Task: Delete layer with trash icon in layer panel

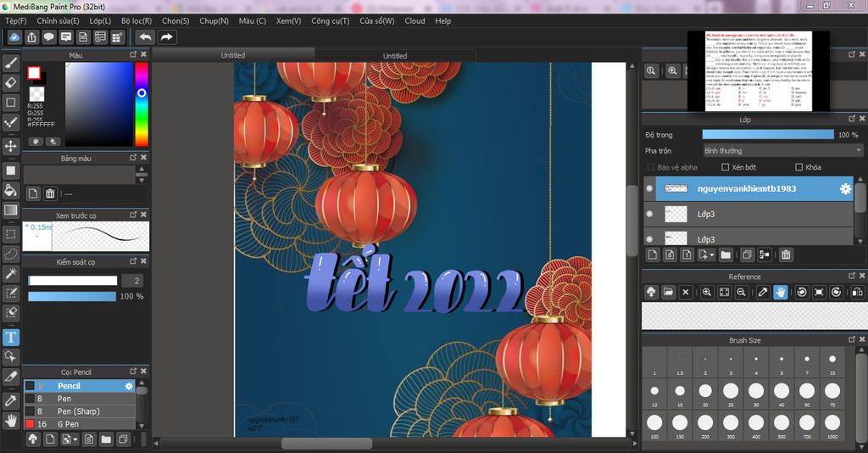Action: (786, 254)
